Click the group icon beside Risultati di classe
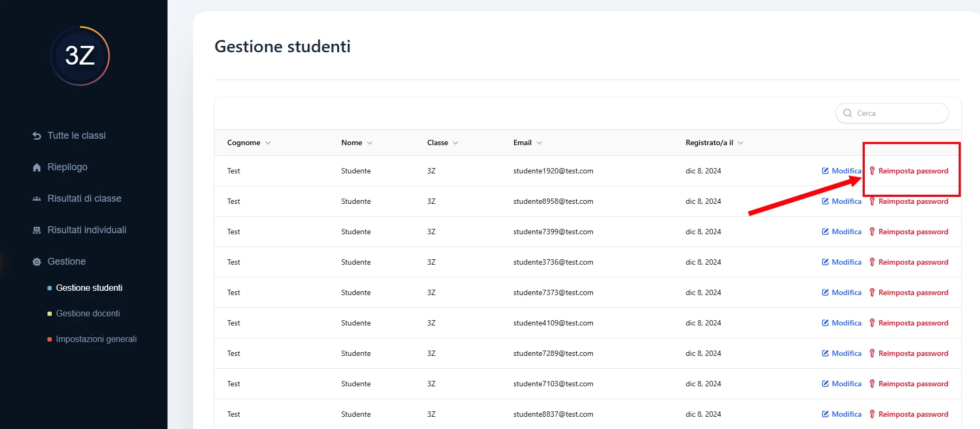Viewport: 980px width, 429px height. tap(37, 199)
